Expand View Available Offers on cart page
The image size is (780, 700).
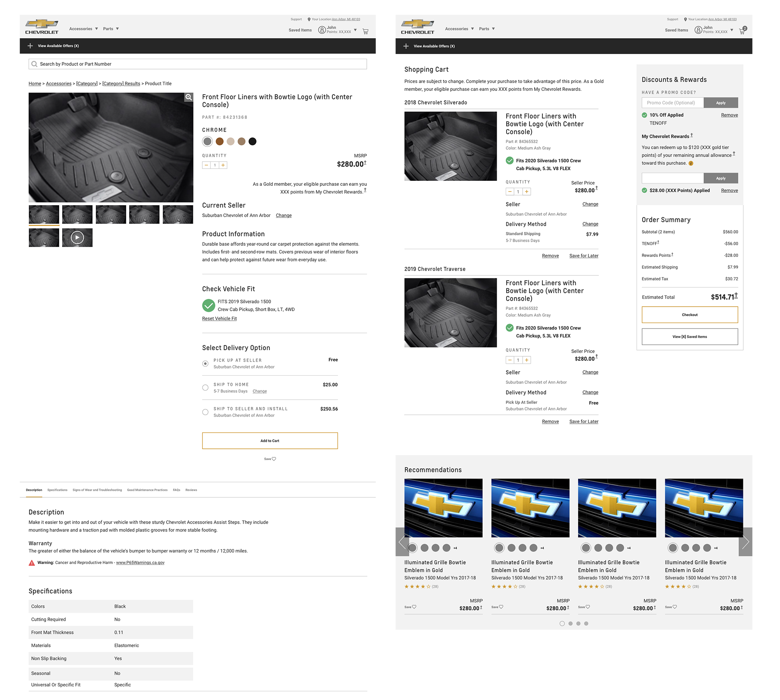click(434, 46)
